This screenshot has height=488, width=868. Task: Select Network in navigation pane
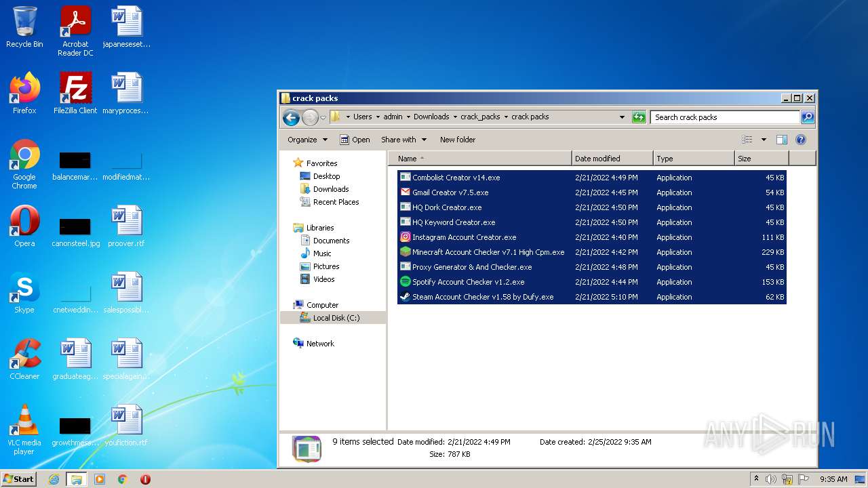click(320, 344)
